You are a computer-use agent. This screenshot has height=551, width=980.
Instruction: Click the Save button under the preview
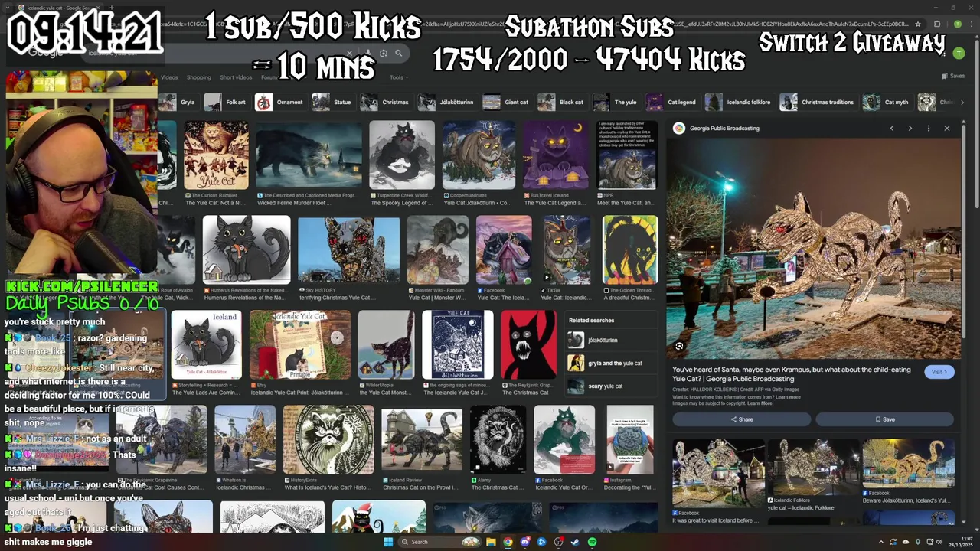tap(884, 419)
